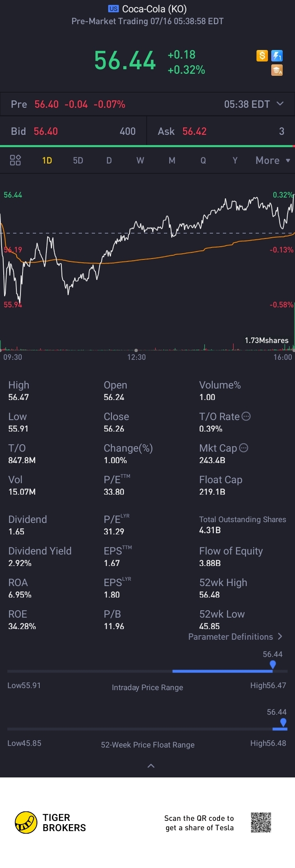Viewport: 295px width, 868px height.
Task: Tap the blue lightning bolt badge
Action: point(277,55)
